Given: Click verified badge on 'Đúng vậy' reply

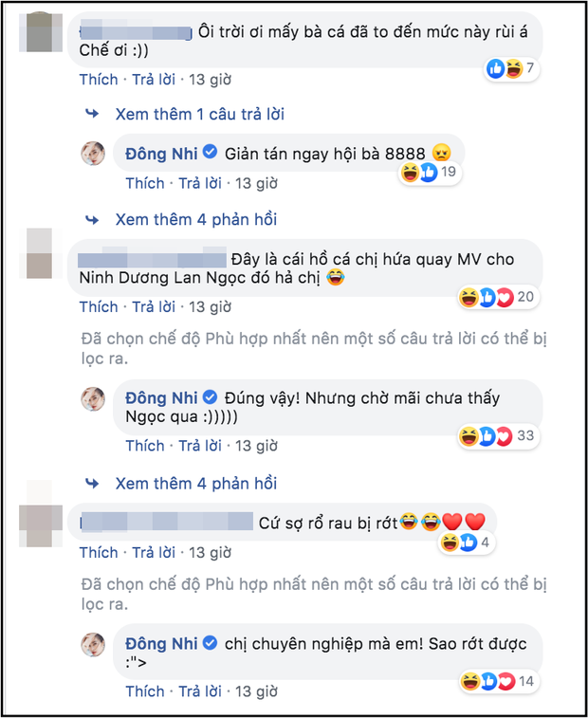Looking at the screenshot, I should point(210,397).
